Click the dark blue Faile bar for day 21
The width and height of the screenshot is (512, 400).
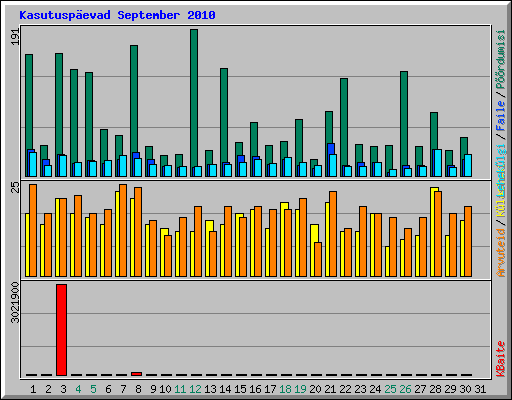click(x=331, y=149)
